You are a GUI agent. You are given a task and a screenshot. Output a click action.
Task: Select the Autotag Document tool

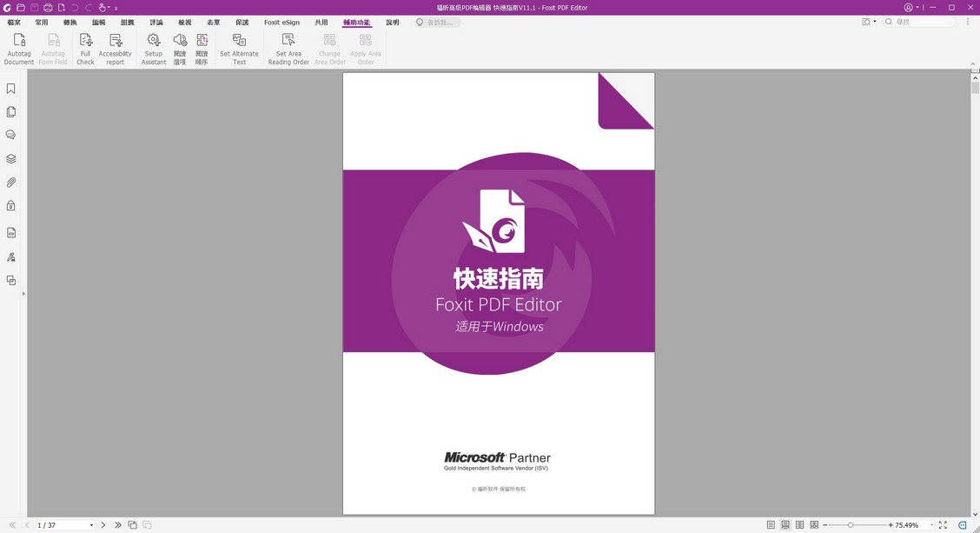18,46
